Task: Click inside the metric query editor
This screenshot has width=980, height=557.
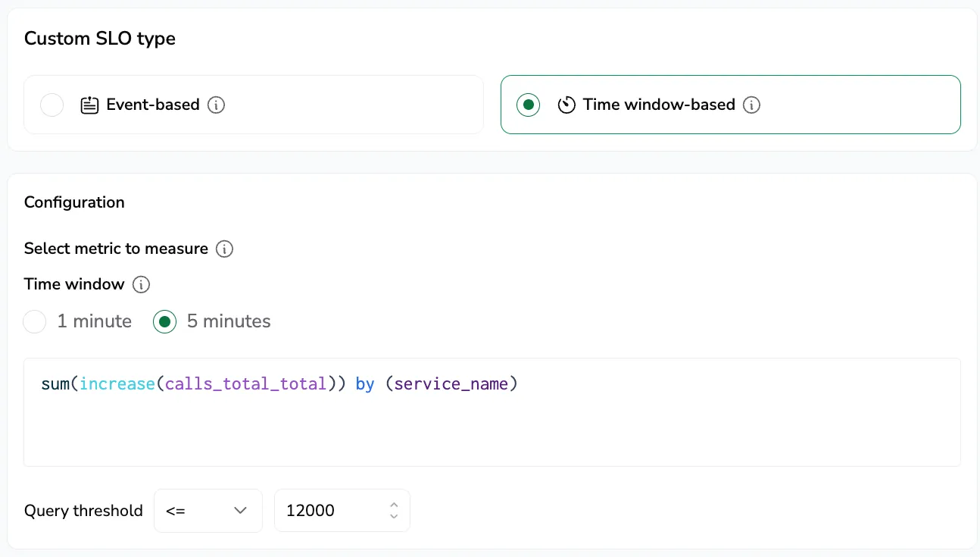Action: [492, 412]
